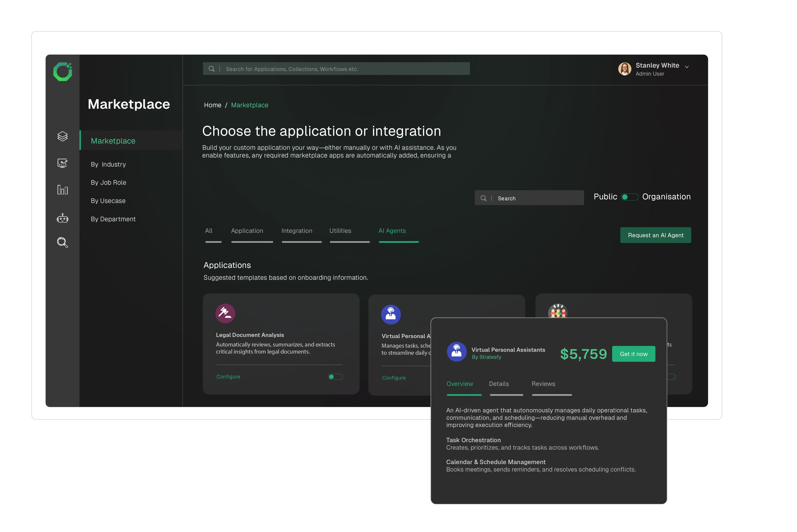Click the third card's people group icon
Image resolution: width=797 pixels, height=532 pixels.
[x=558, y=311]
